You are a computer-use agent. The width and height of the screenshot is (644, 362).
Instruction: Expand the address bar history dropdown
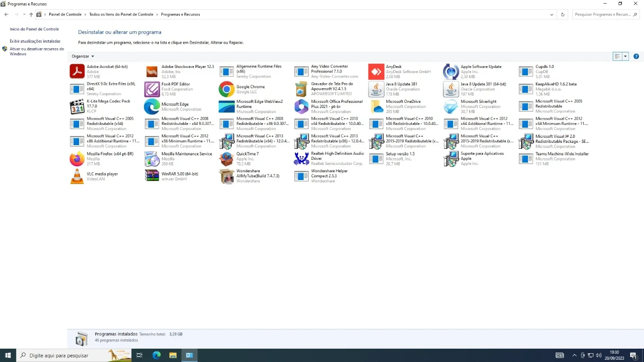tap(552, 15)
